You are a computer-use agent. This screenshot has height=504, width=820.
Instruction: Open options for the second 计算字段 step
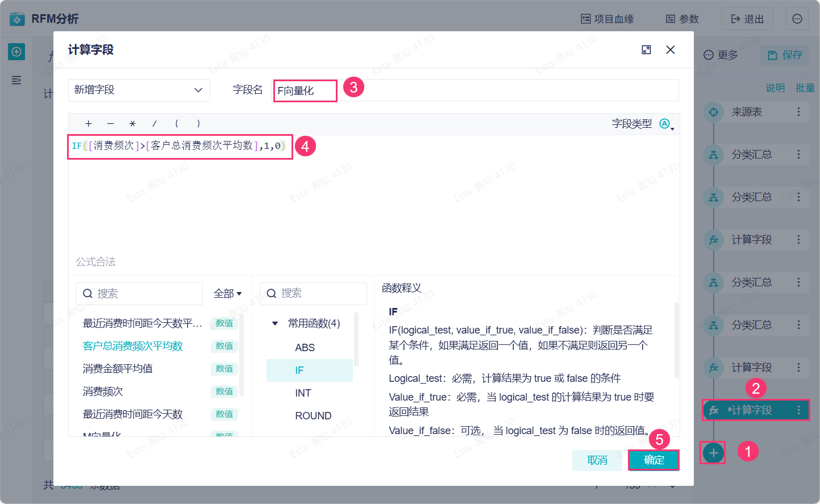[x=798, y=368]
